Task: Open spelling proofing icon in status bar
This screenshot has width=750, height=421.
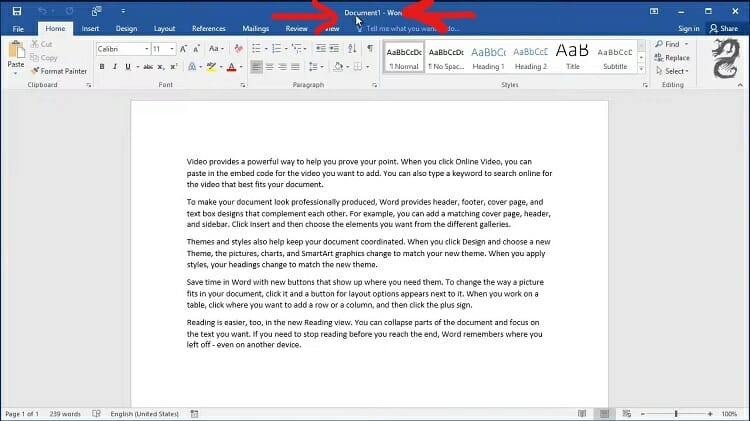Action: point(96,414)
